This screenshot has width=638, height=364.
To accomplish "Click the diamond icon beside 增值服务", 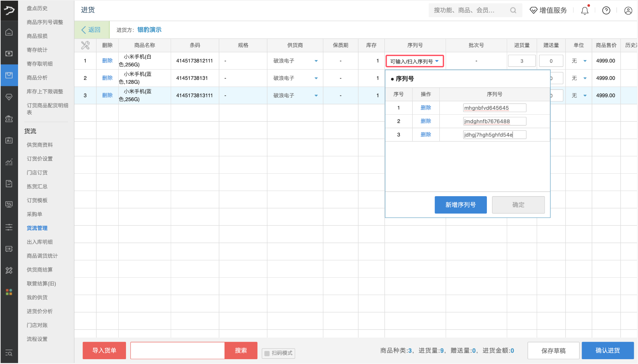I will 533,10.
